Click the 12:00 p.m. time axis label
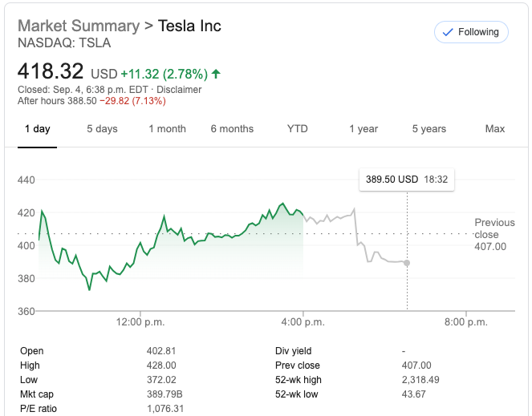This screenshot has height=416, width=532. (x=140, y=322)
